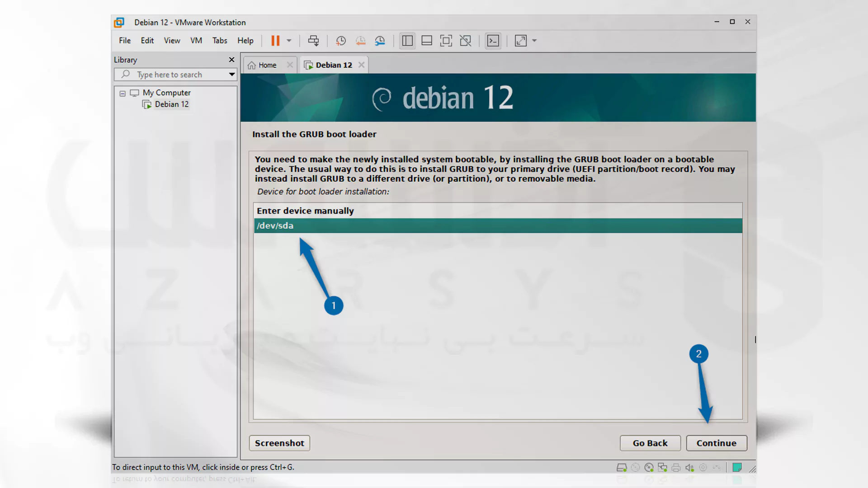Collapse the My Computer tree node
The width and height of the screenshot is (868, 488).
point(123,93)
